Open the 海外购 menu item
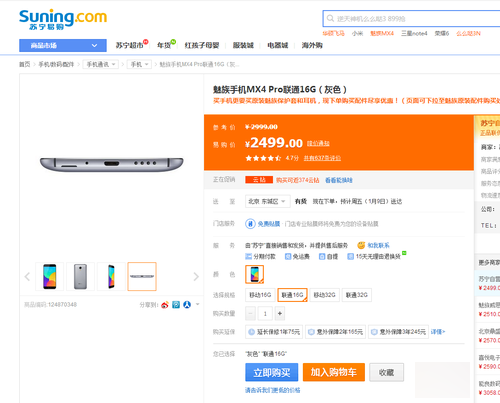This screenshot has height=403, width=500. pyautogui.click(x=312, y=46)
